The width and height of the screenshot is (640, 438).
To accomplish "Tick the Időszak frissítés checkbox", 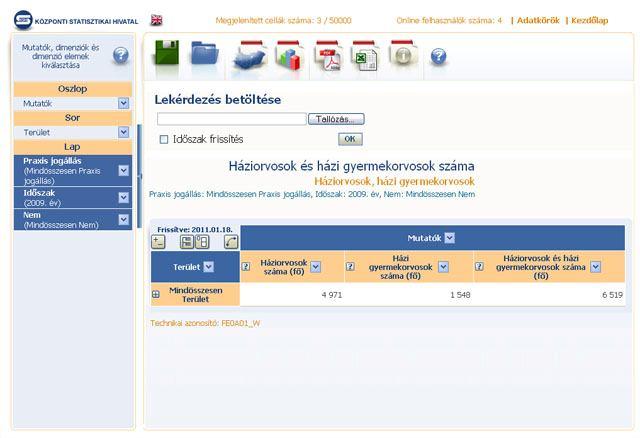I will click(x=164, y=140).
